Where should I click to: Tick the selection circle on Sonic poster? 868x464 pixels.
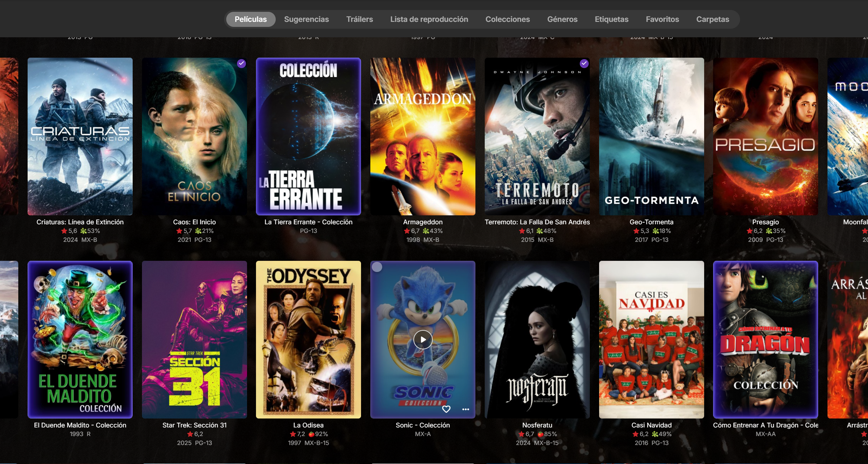click(377, 267)
